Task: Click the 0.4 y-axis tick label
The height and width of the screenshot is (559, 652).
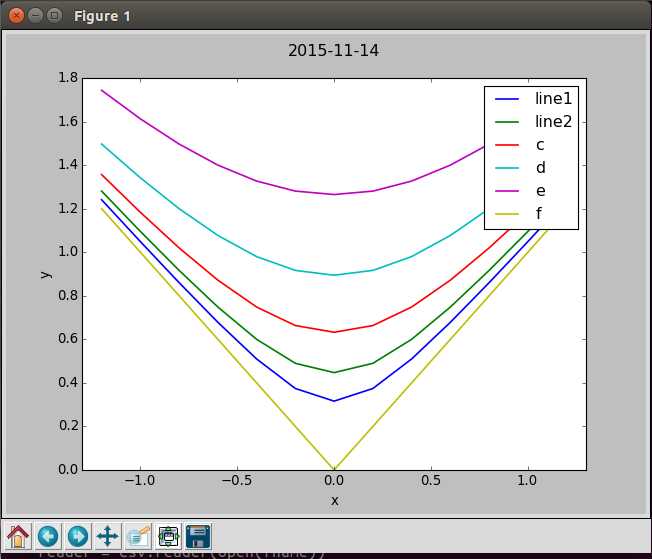Action: [x=68, y=383]
